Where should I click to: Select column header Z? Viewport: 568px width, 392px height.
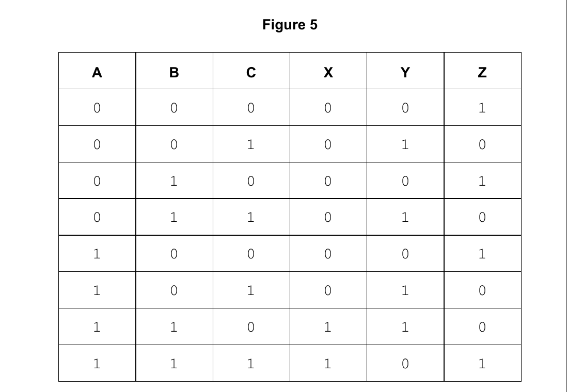[x=482, y=71]
